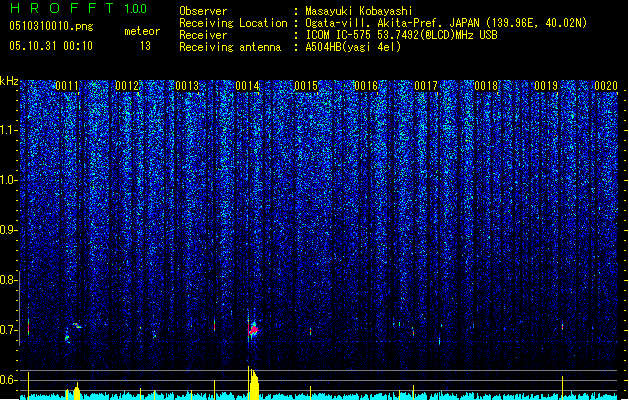The image size is (629, 400).
Task: Click the 0.6 kHz axis label
Action: 9,380
